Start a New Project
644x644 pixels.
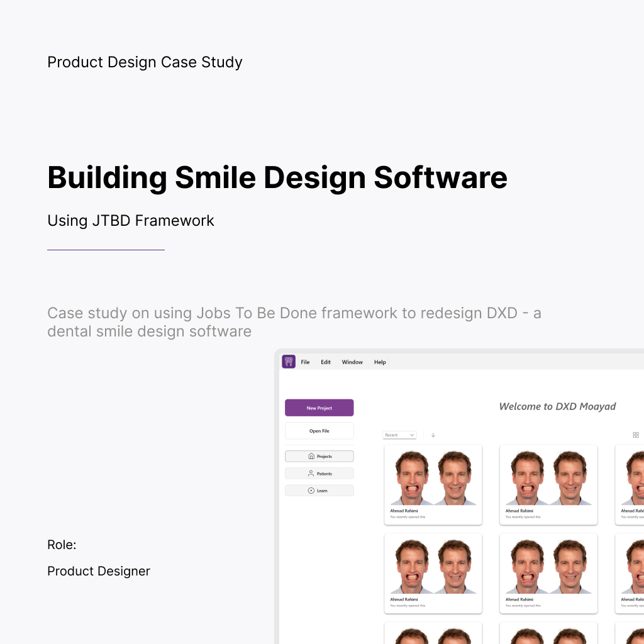(319, 408)
